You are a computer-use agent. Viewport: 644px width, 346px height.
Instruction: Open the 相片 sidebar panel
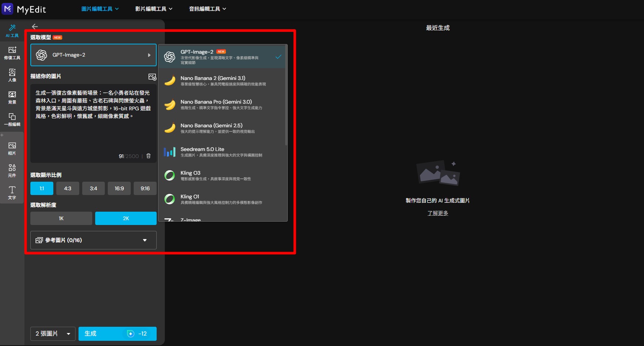12,149
